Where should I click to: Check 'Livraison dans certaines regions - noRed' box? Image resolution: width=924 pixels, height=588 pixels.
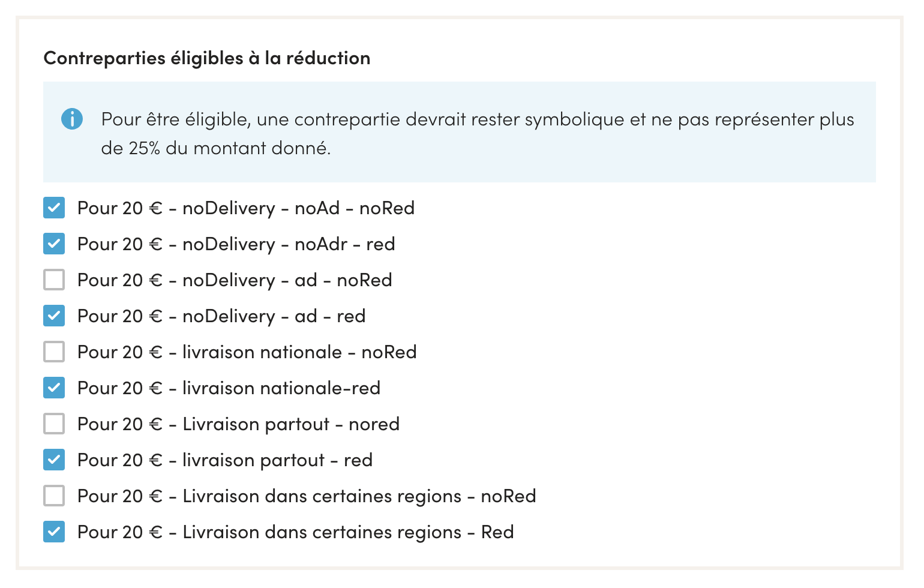point(54,496)
